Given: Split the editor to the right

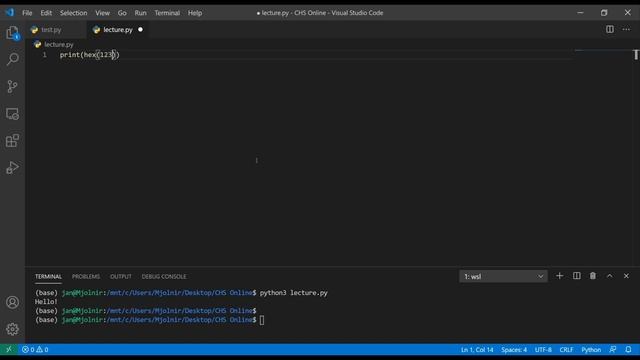Looking at the screenshot, I should coord(609,29).
